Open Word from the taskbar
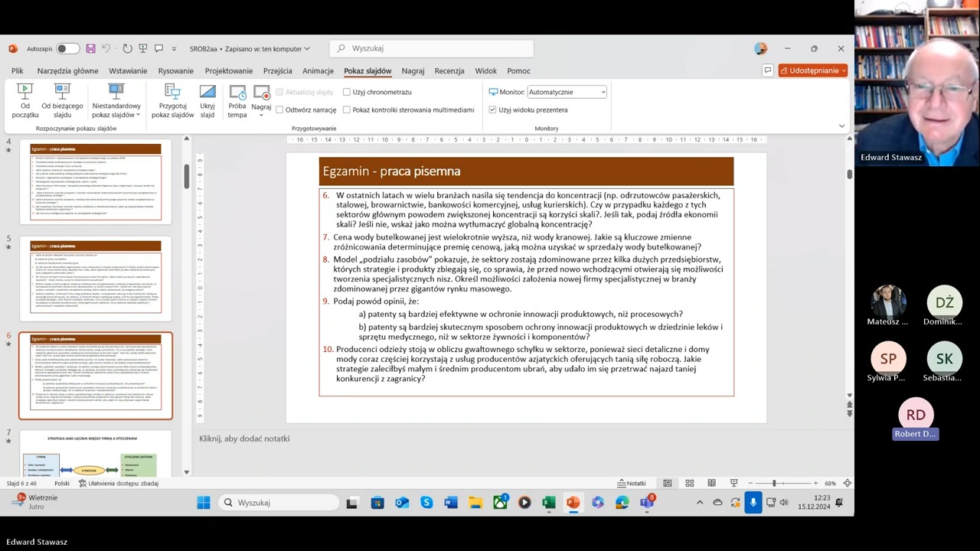980x551 pixels. tap(451, 503)
